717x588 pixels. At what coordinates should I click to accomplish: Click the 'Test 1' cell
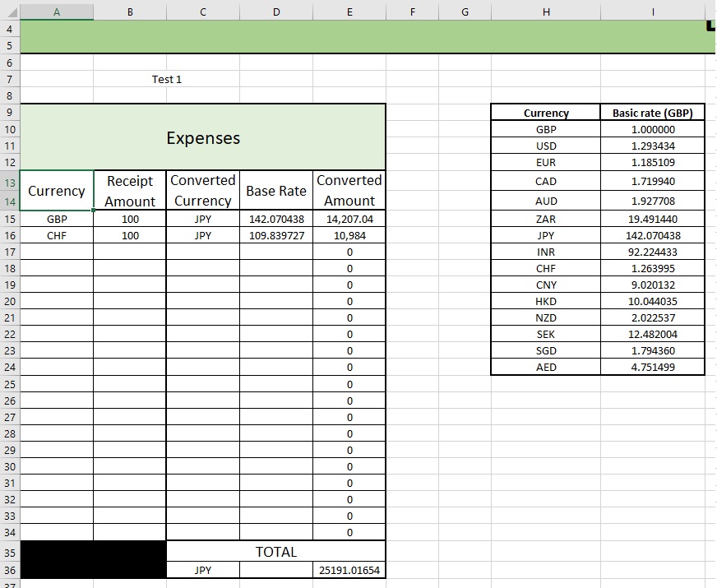click(x=166, y=79)
